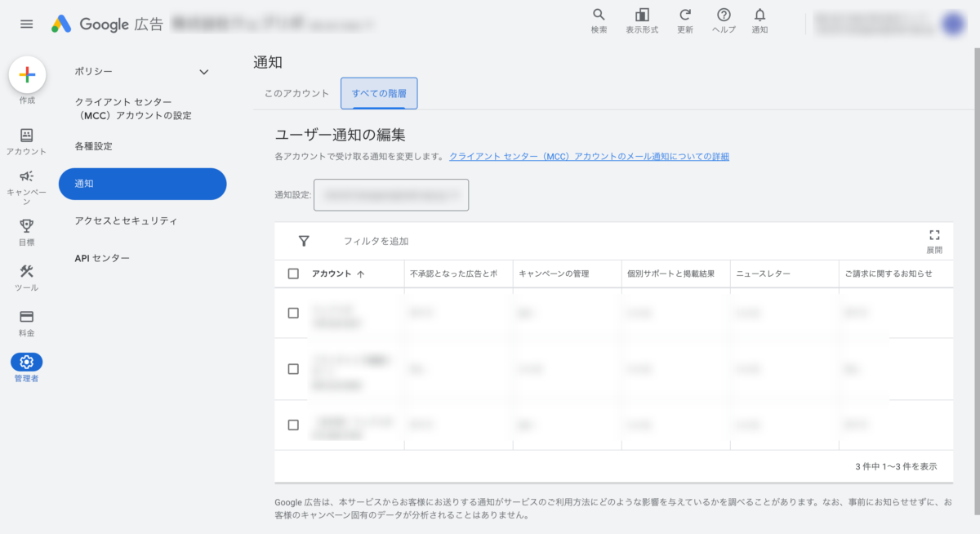Open the MCC メール通知についての詳細 link
980x534 pixels.
589,157
